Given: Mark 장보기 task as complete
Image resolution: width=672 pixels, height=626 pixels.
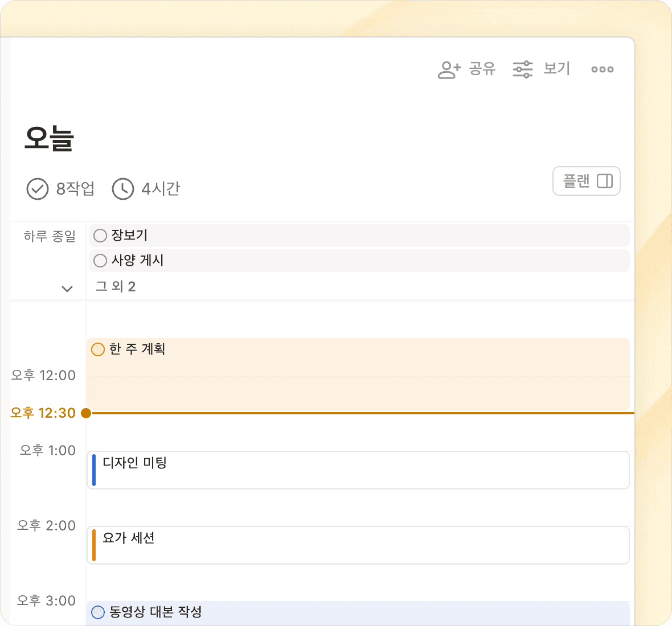Looking at the screenshot, I should click(x=100, y=236).
